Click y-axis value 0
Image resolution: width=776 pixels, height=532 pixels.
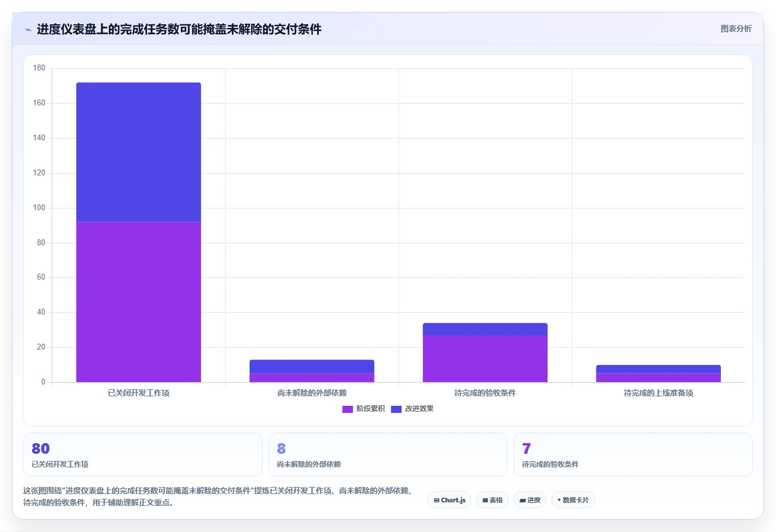[x=43, y=382]
